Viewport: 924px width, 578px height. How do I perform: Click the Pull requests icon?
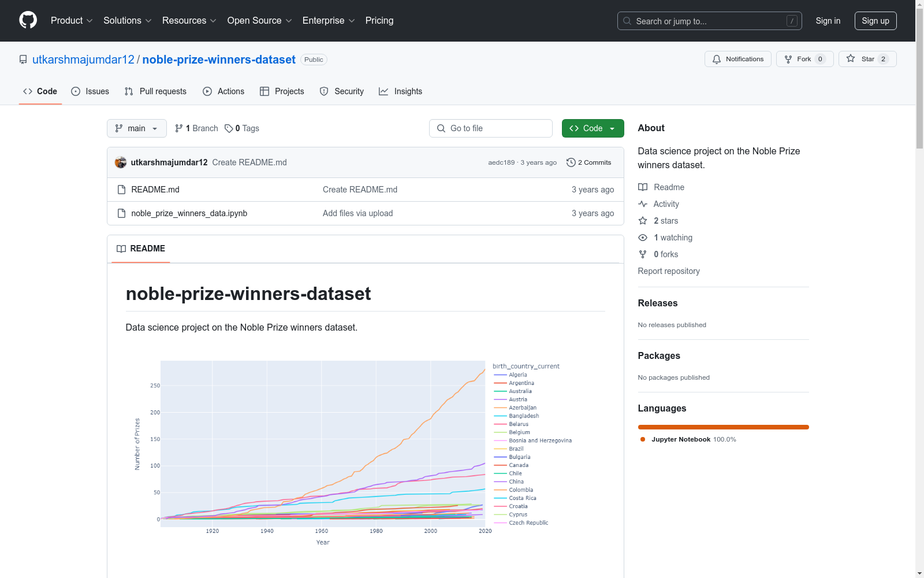click(x=129, y=91)
